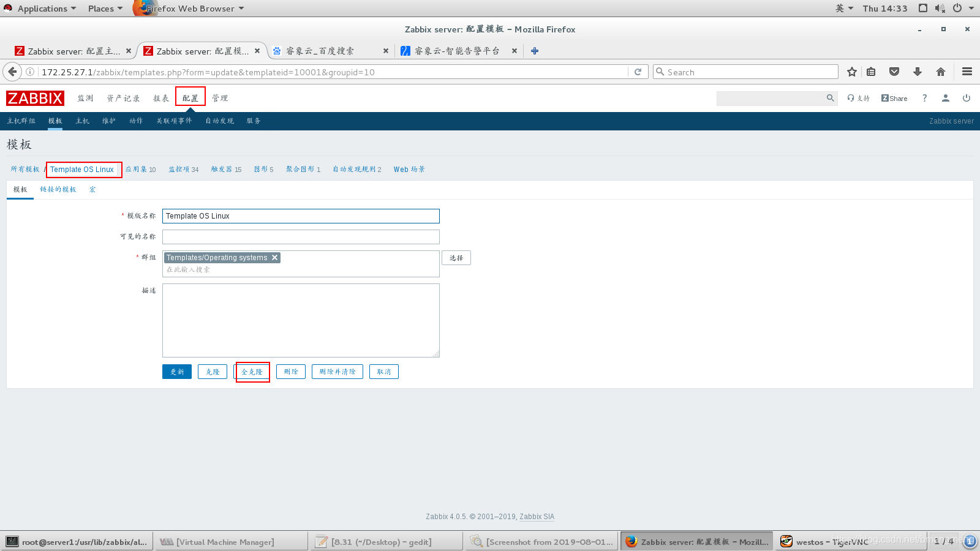Image resolution: width=980 pixels, height=551 pixels.
Task: Open the 报表 top menu
Action: (161, 98)
